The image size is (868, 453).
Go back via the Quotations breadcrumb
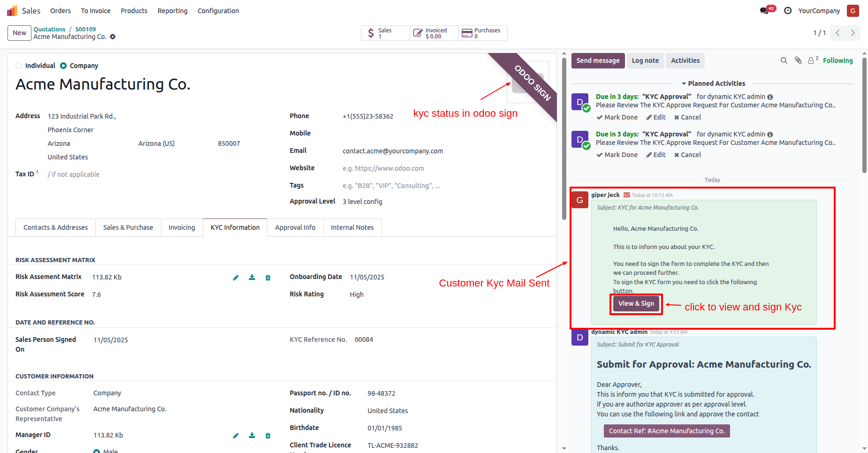click(x=49, y=29)
